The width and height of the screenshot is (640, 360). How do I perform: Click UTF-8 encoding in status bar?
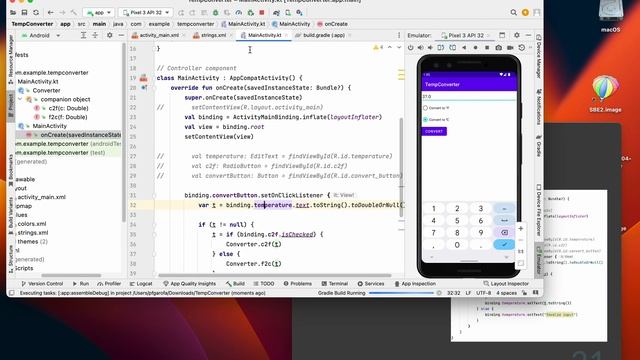[484, 293]
